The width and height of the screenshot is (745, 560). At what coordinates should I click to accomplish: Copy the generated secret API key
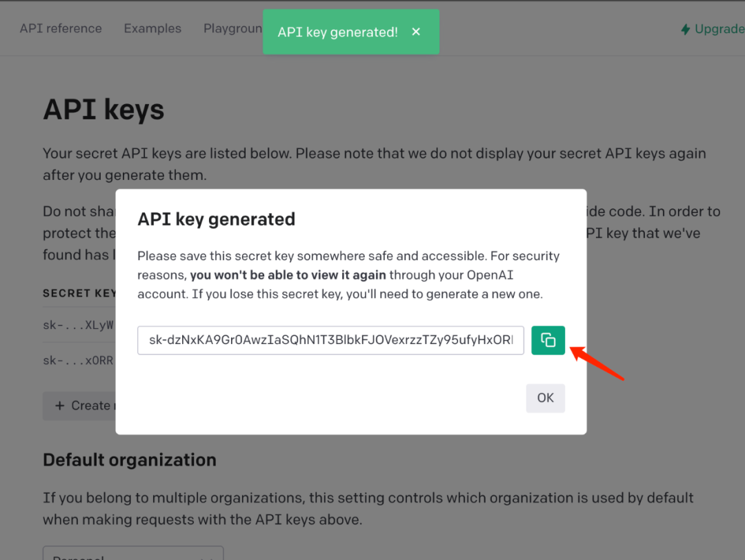coord(548,340)
